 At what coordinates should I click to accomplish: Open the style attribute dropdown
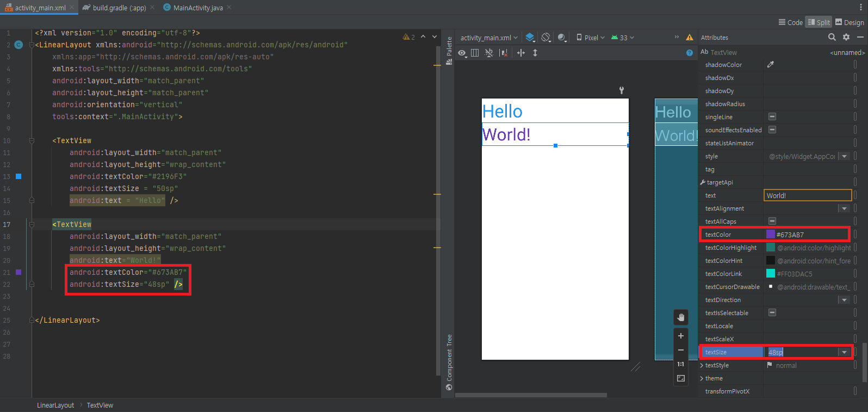click(844, 156)
